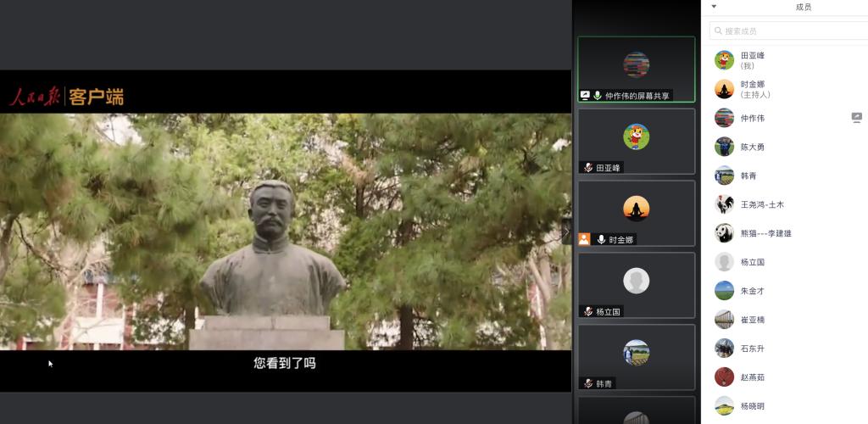
Task: Select 田亚峰 (我) in the member list
Action: pyautogui.click(x=753, y=60)
